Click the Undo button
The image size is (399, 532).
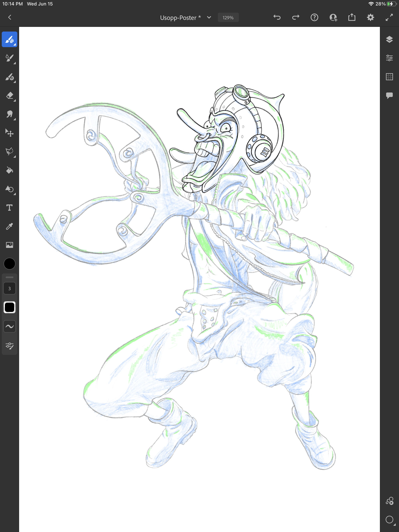pos(277,17)
